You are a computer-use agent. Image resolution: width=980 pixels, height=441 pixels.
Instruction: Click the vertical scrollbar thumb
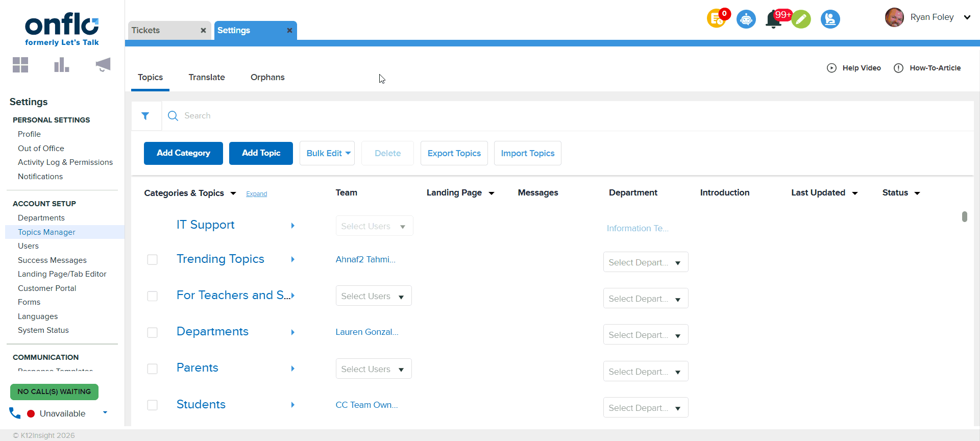tap(965, 216)
